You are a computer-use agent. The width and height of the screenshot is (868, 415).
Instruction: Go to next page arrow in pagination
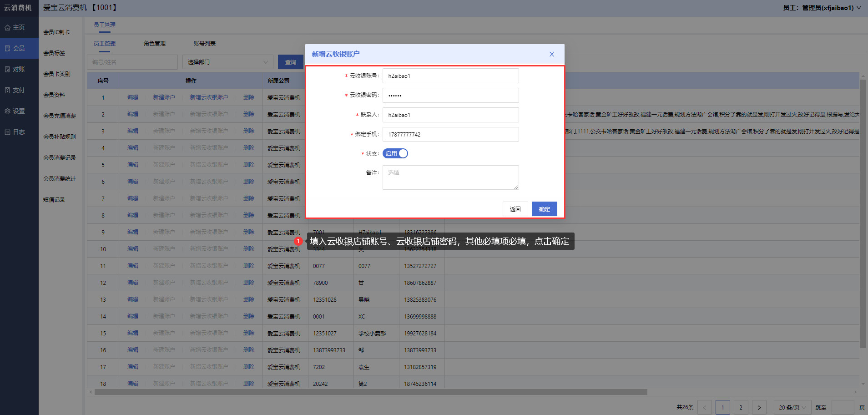[759, 407]
